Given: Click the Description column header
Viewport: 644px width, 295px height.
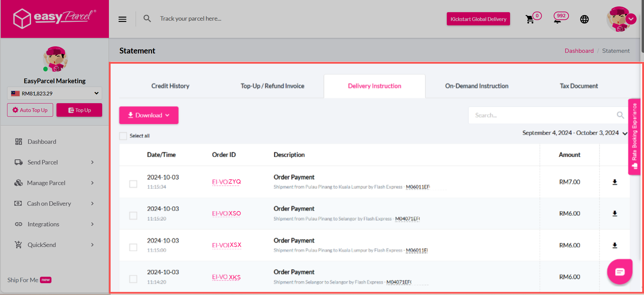Looking at the screenshot, I should [x=289, y=155].
